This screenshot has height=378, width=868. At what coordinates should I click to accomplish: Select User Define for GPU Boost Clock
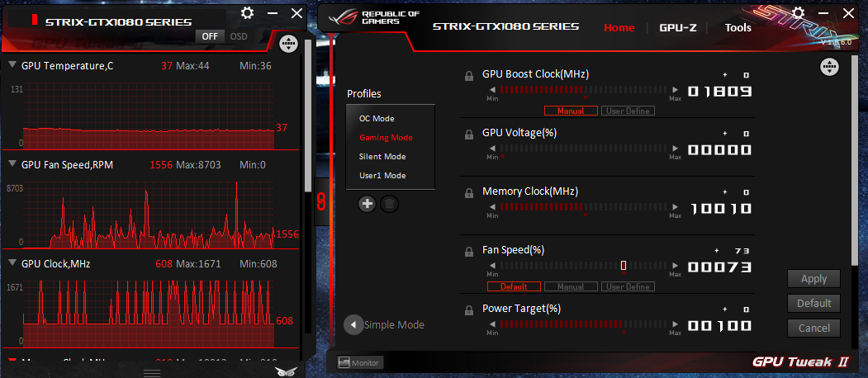pos(628,111)
